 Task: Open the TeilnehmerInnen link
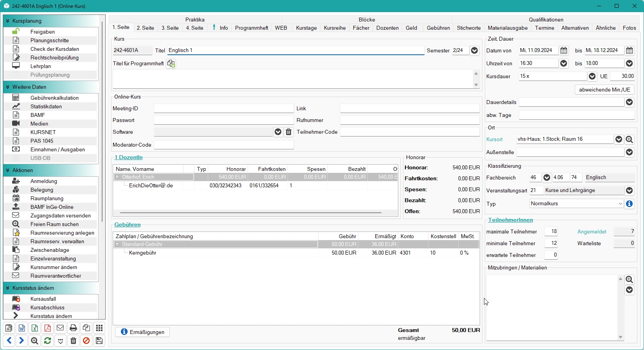[x=510, y=220]
